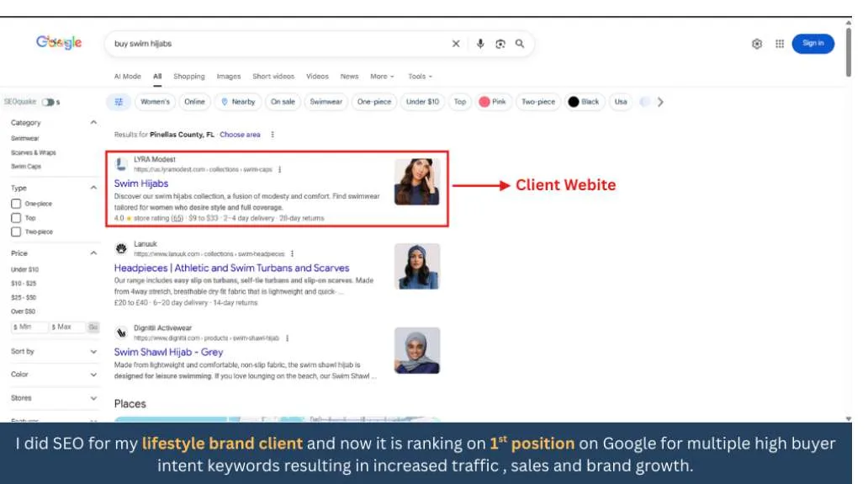This screenshot has width=868, height=484.
Task: Open Google Lens image search icon
Action: click(x=500, y=44)
